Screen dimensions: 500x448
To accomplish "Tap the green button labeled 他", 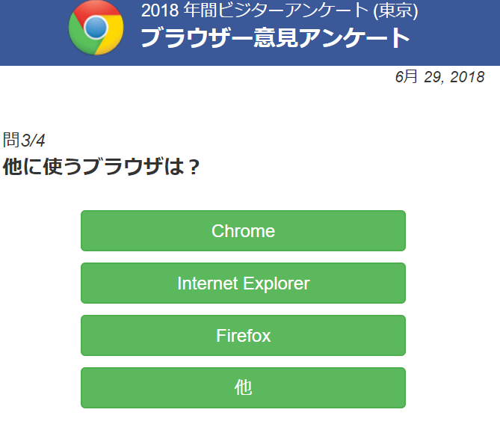I will 243,387.
